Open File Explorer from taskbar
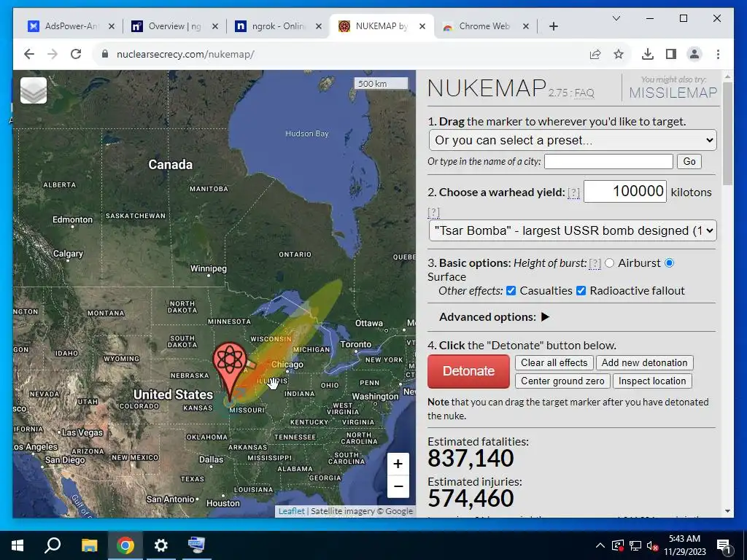Image resolution: width=747 pixels, height=560 pixels. (89, 545)
